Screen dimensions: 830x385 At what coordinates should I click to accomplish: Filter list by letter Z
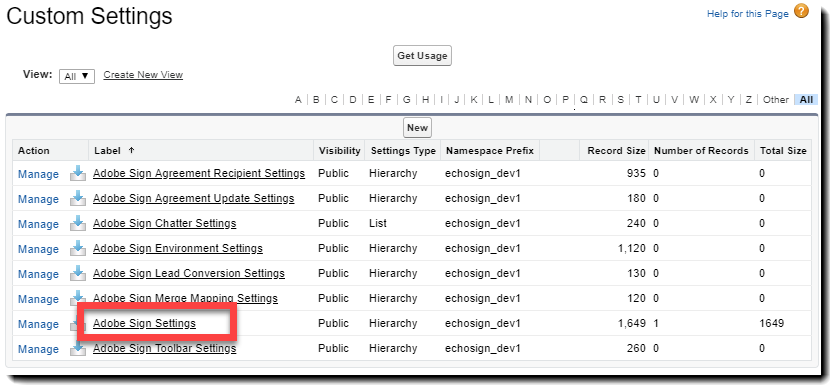point(748,100)
